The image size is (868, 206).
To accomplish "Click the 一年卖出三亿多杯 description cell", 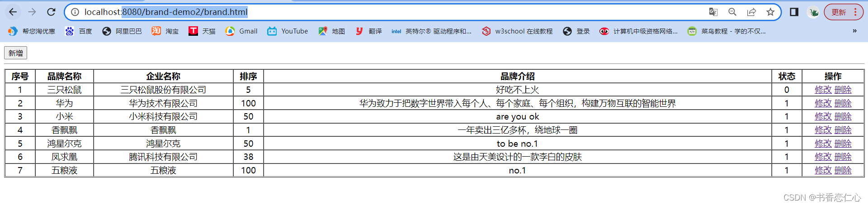I will tap(518, 130).
